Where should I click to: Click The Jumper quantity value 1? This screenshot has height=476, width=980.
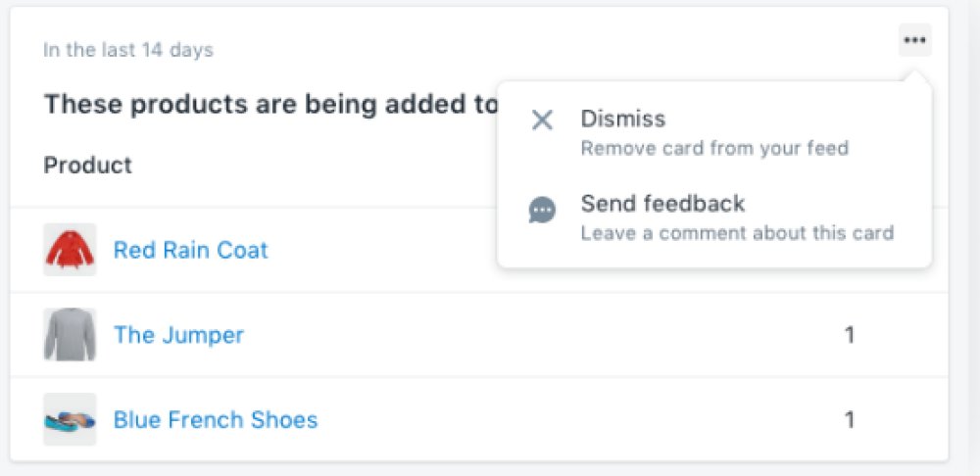tap(850, 335)
